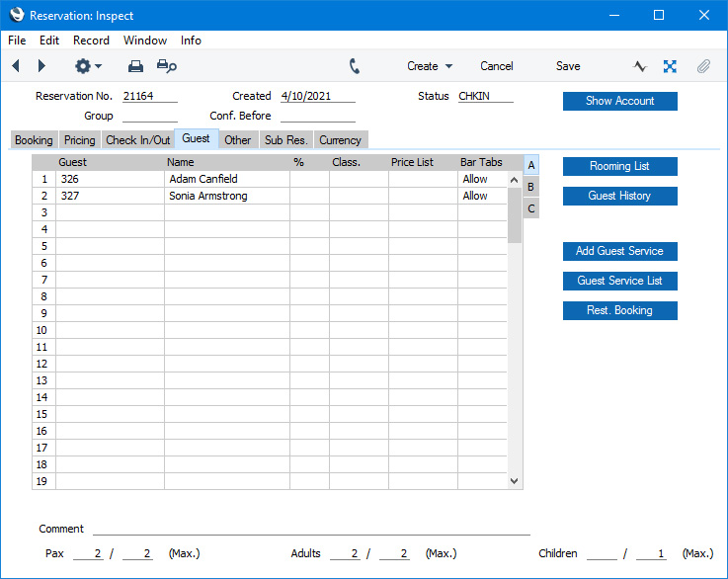Viewport: 728px width, 579px height.
Task: Select guest number cell 326
Action: pyautogui.click(x=110, y=179)
